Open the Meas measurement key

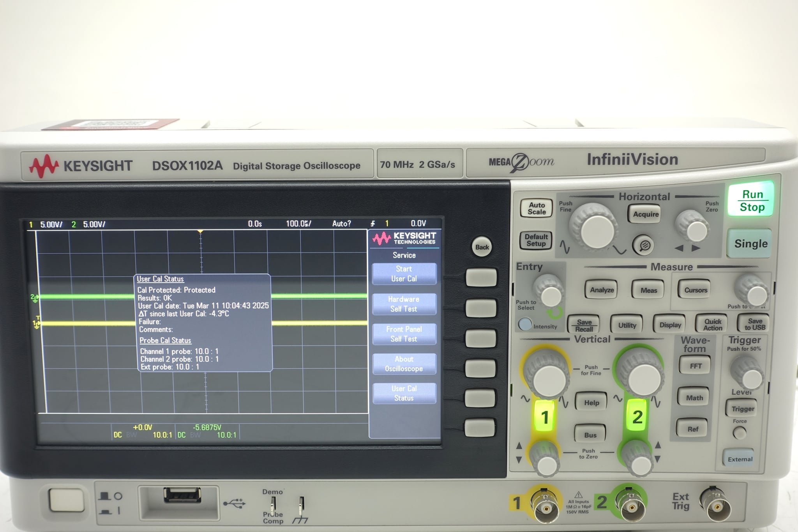tap(648, 290)
